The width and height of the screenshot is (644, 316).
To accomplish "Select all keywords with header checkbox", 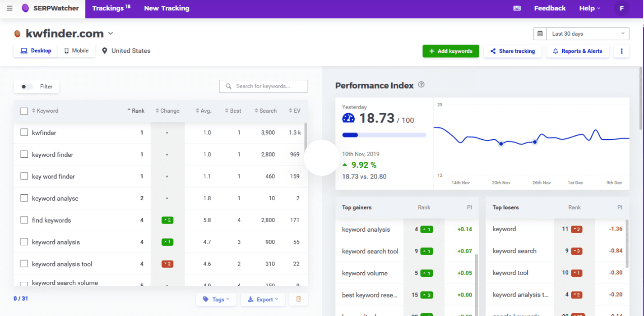I will 24,110.
